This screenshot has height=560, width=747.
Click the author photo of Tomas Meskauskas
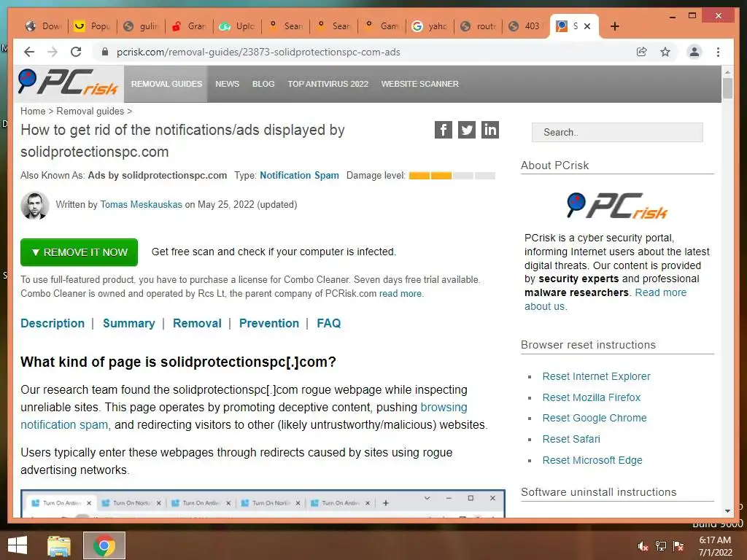(35, 205)
